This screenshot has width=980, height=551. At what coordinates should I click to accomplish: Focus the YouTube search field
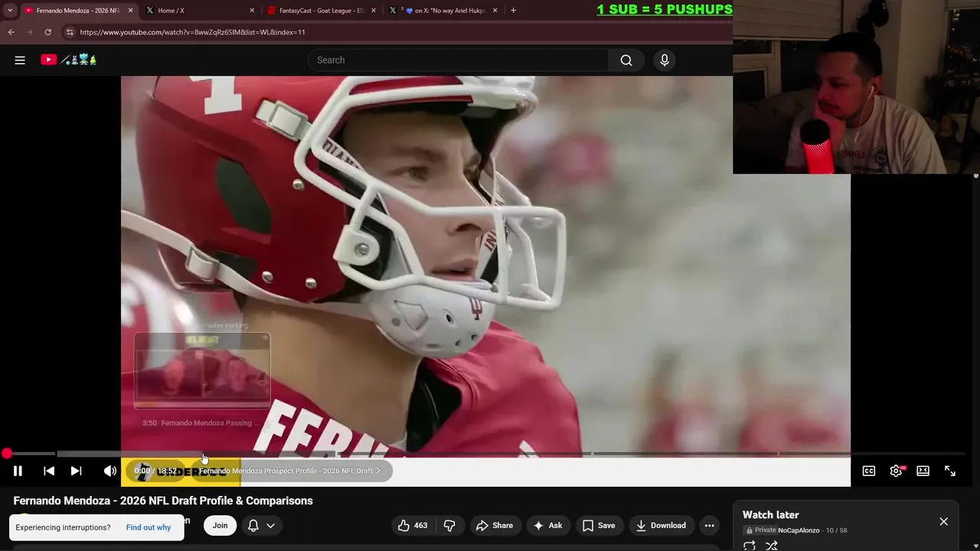pyautogui.click(x=458, y=60)
